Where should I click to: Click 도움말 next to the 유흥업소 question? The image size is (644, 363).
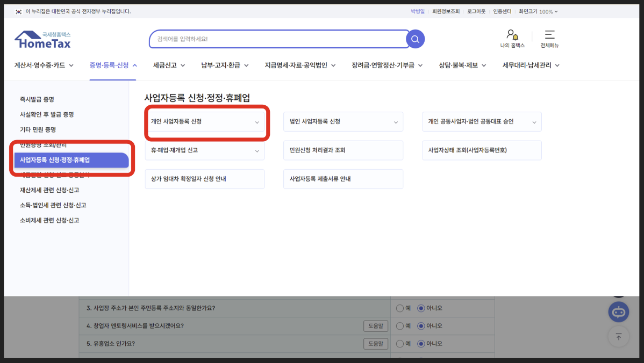(376, 343)
